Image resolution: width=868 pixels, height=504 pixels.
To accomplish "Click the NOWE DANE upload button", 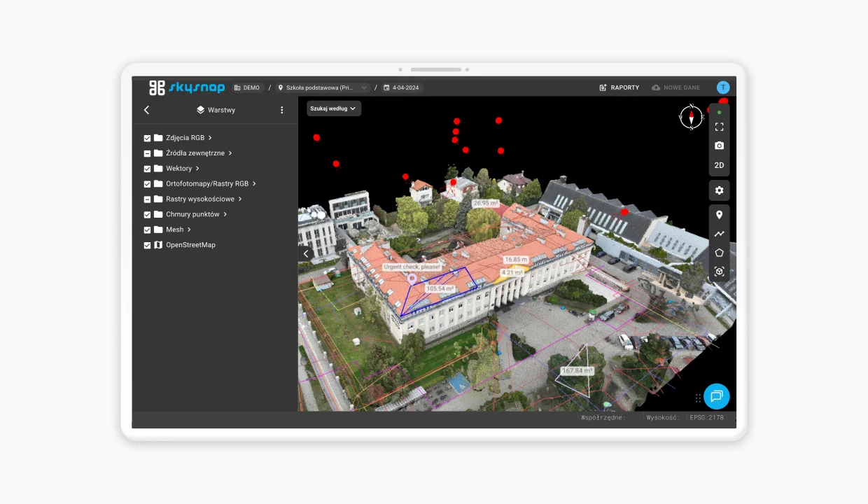I will coord(675,87).
